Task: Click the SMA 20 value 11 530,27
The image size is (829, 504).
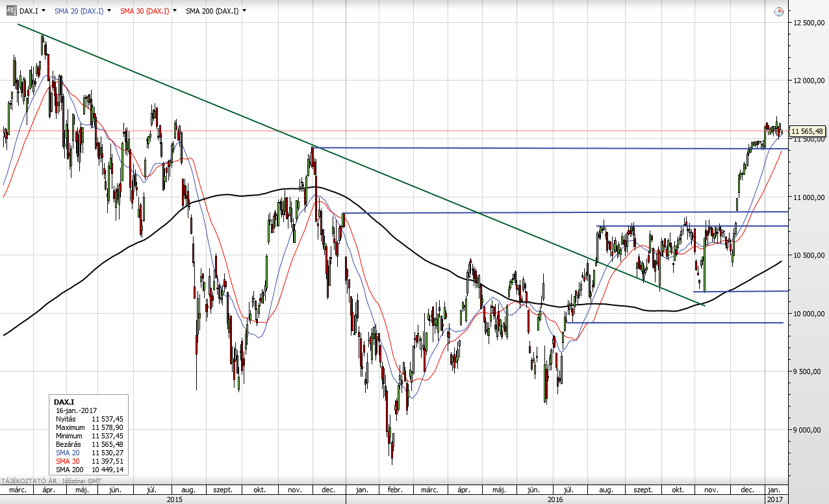Action: click(x=108, y=453)
